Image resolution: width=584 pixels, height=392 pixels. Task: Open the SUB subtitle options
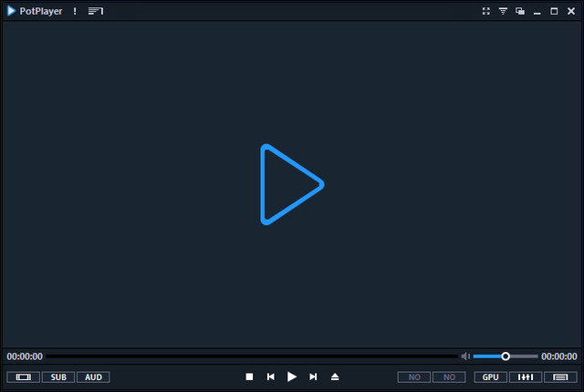tap(57, 377)
